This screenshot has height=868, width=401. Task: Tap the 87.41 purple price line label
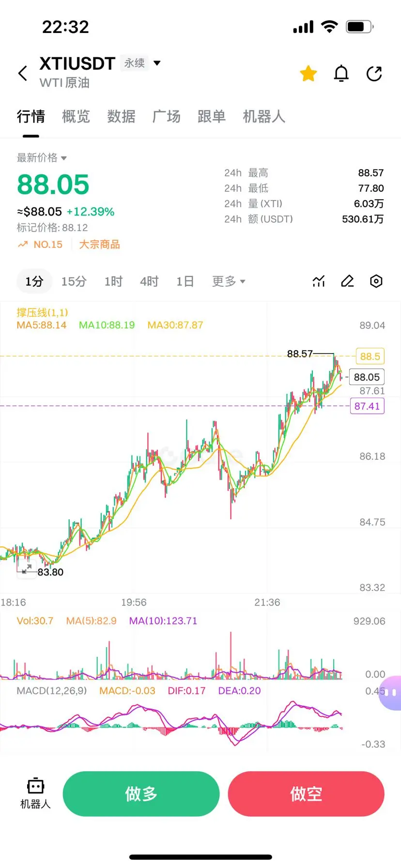click(367, 406)
